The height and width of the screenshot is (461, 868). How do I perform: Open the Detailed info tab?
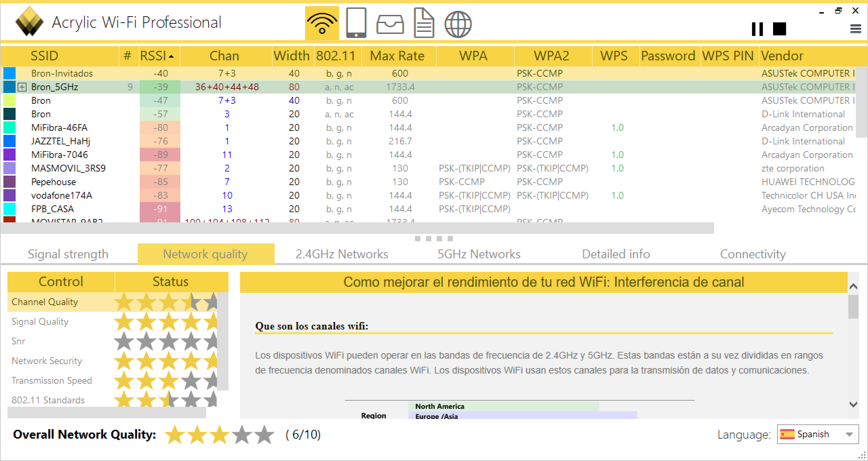(x=616, y=254)
